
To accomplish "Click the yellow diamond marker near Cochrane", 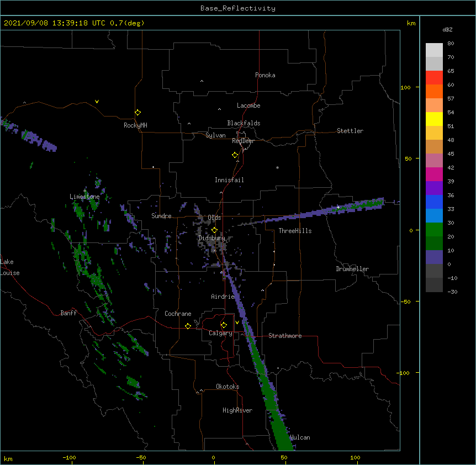I will coord(188,326).
